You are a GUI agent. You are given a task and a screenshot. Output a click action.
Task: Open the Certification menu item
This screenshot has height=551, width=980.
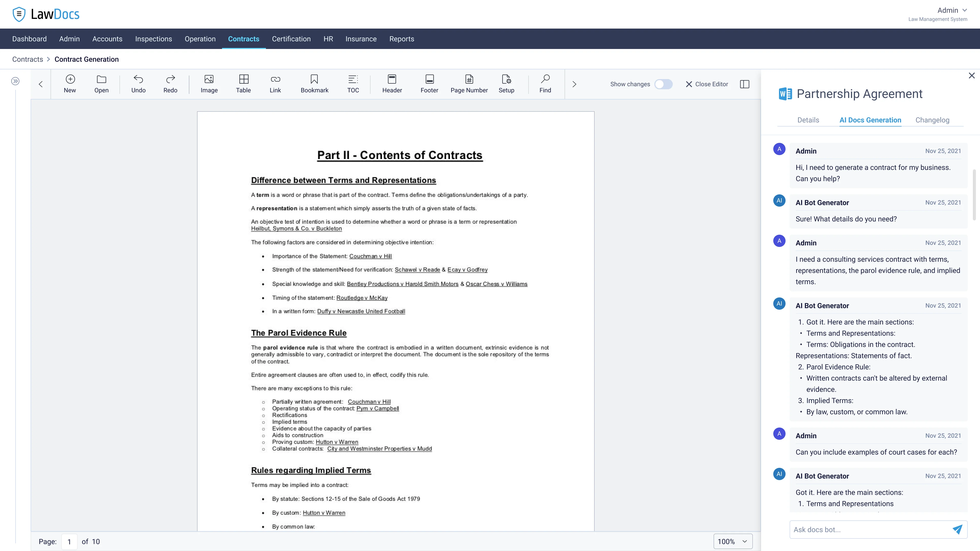tap(291, 39)
